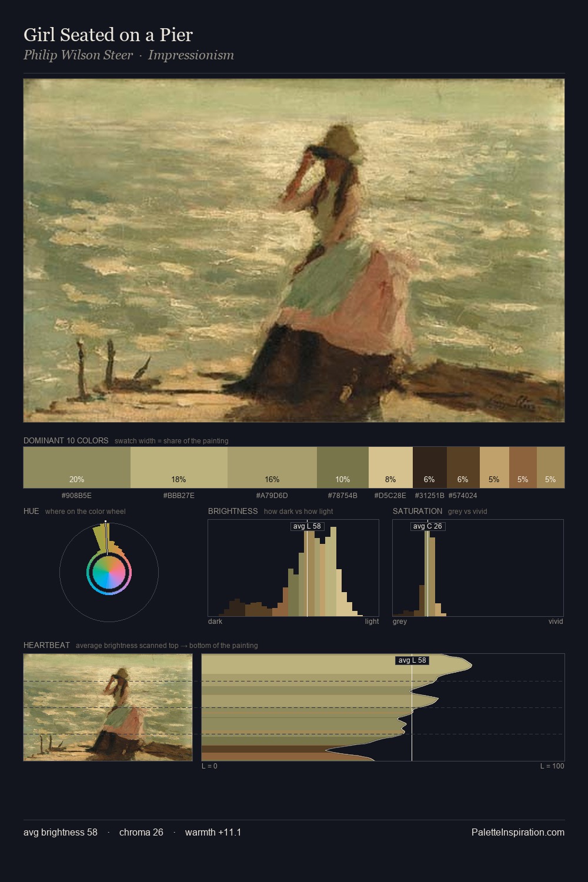588x882 pixels.
Task: Open the main painting image
Action: click(294, 250)
